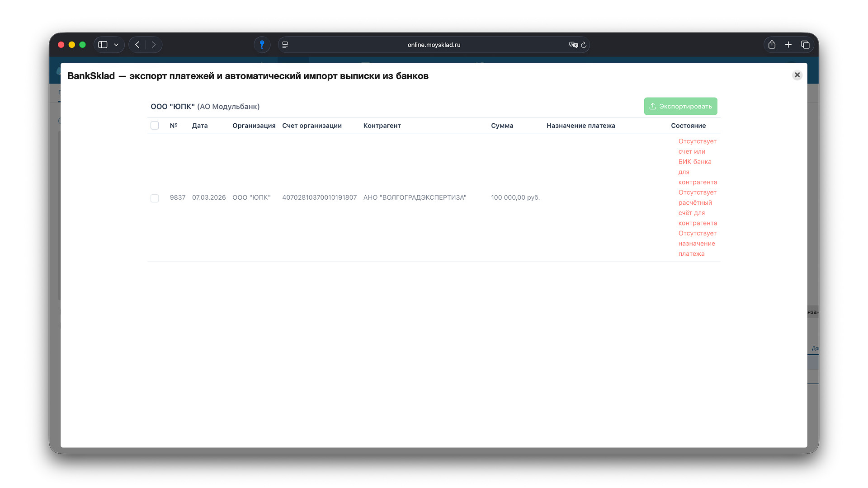The width and height of the screenshot is (868, 488).
Task: Click the Сумма column header
Action: [502, 126]
